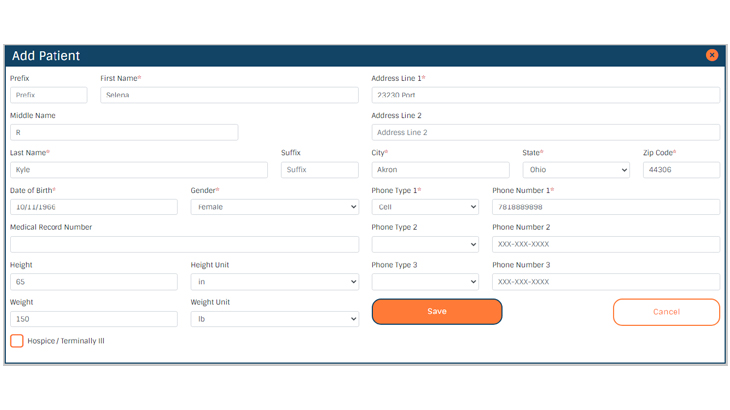Image resolution: width=730 pixels, height=410 pixels.
Task: Open the Phone Type 2 dropdown
Action: (x=425, y=244)
